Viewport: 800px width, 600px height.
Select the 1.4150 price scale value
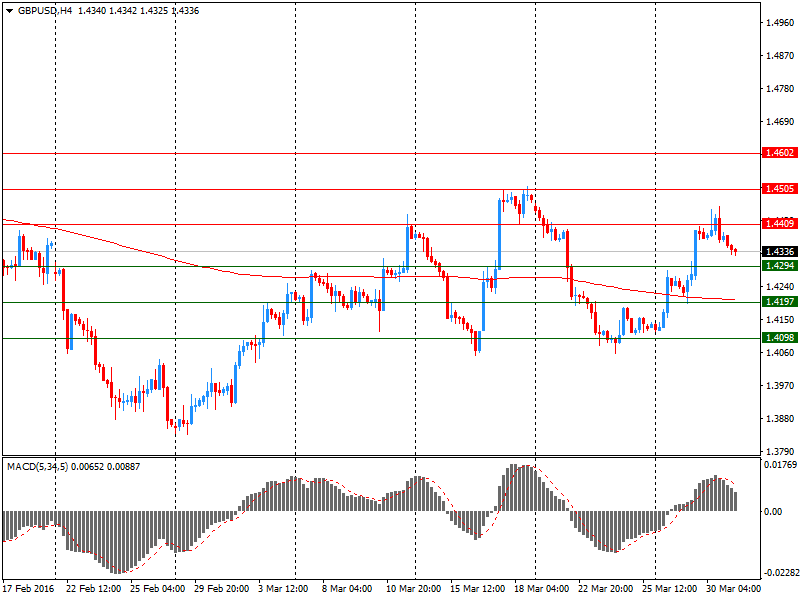[x=780, y=319]
